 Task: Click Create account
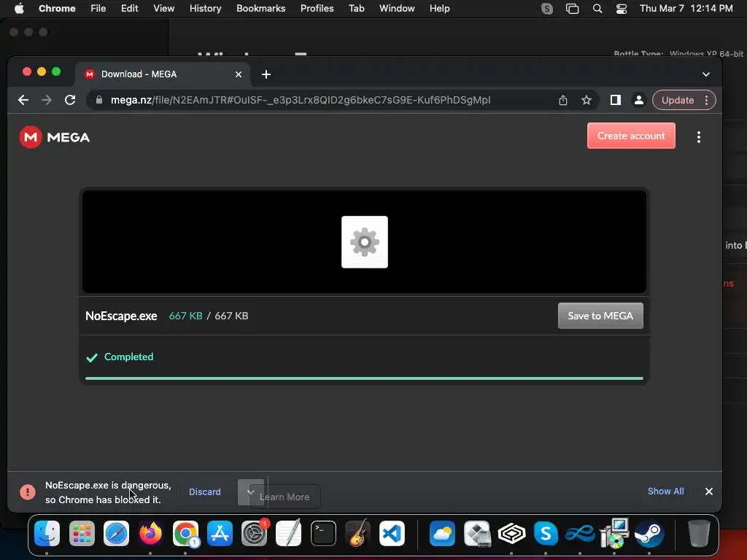tap(631, 136)
